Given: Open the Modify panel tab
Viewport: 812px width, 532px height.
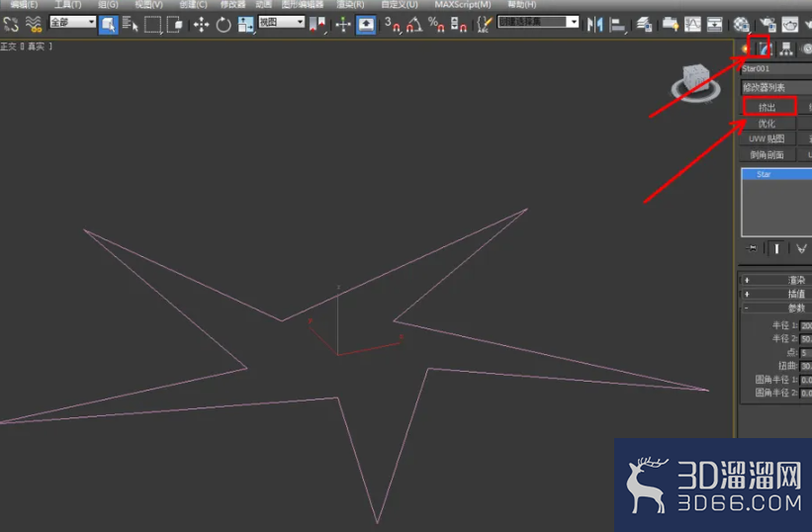Looking at the screenshot, I should pos(765,49).
